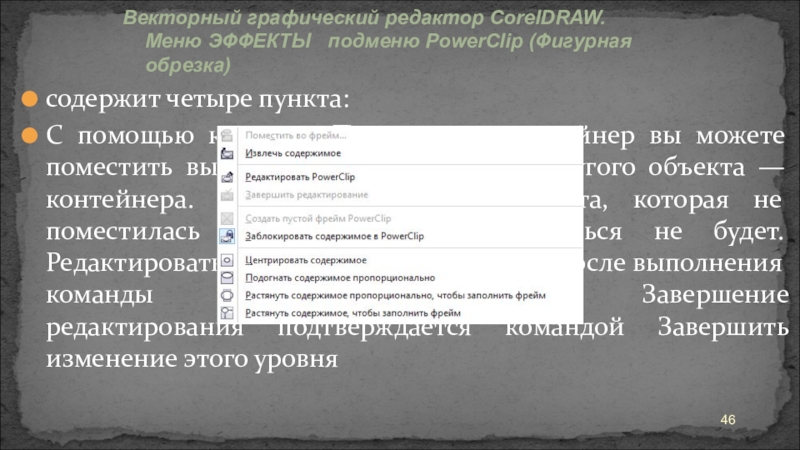This screenshot has height=450, width=800.
Task: Click the Редактировать PowerClip icon
Action: (x=227, y=177)
